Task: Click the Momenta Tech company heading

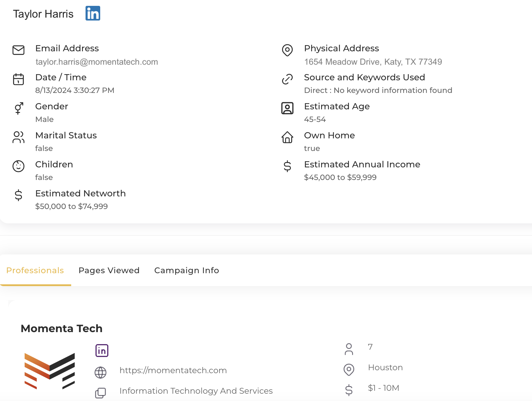Action: 62,329
